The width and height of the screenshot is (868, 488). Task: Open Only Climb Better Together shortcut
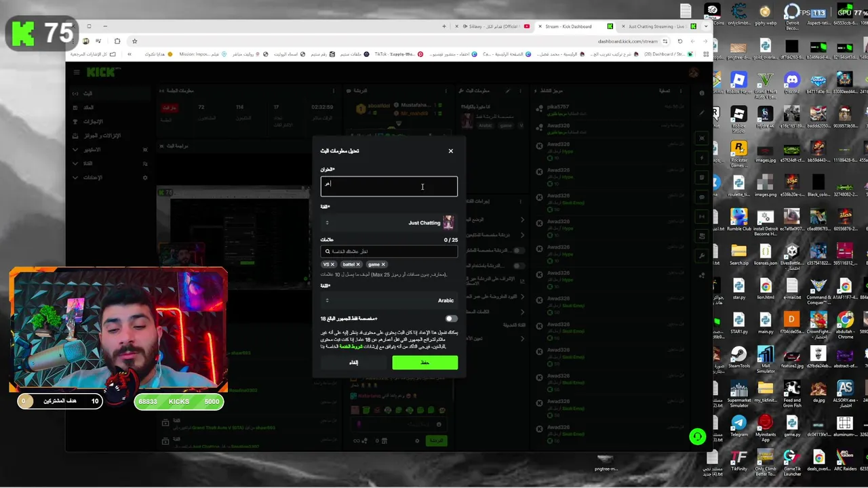point(766,462)
